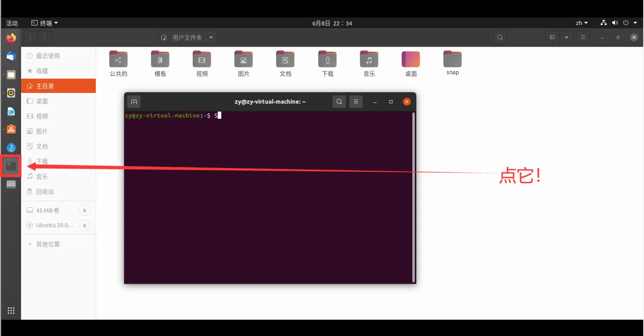The width and height of the screenshot is (644, 336).
Task: Click the terminal command prompt line
Action: pyautogui.click(x=173, y=116)
